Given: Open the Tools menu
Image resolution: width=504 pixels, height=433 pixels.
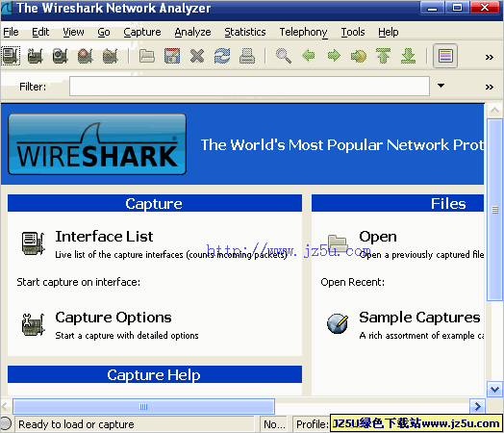Looking at the screenshot, I should [353, 32].
